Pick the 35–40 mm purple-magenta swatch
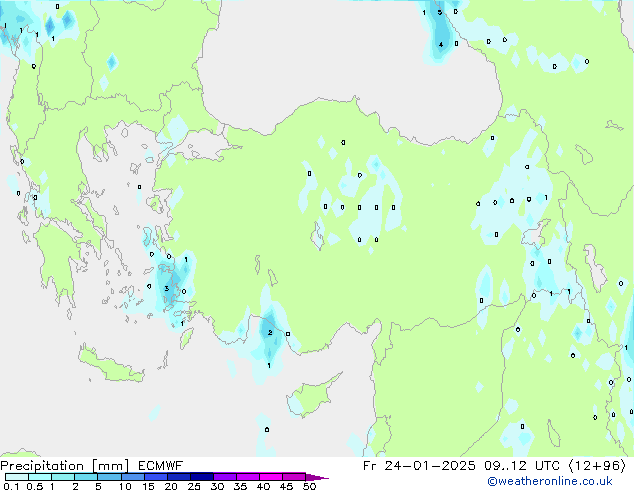 [248, 477]
